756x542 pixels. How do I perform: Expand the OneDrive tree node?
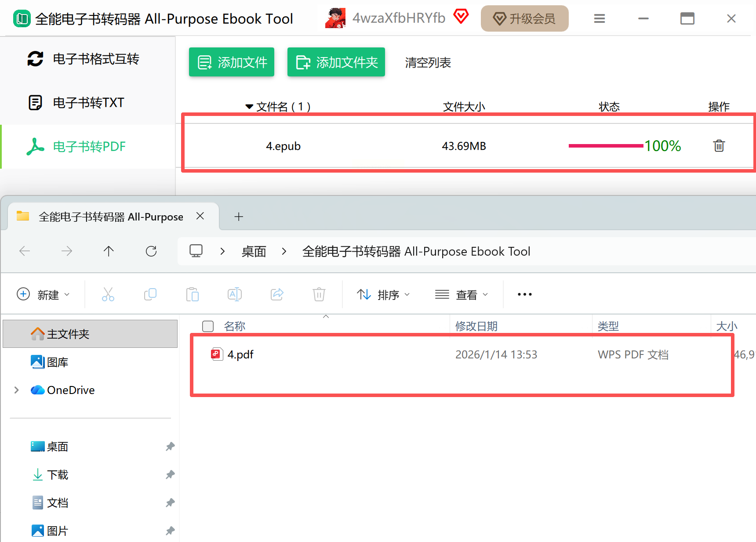click(x=17, y=390)
